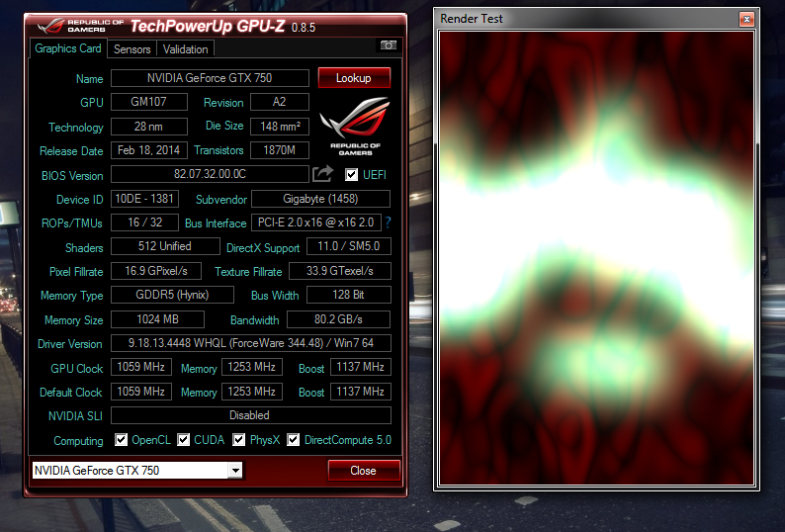Image resolution: width=785 pixels, height=532 pixels.
Task: Click the GPU field showing GM107
Action: [149, 102]
